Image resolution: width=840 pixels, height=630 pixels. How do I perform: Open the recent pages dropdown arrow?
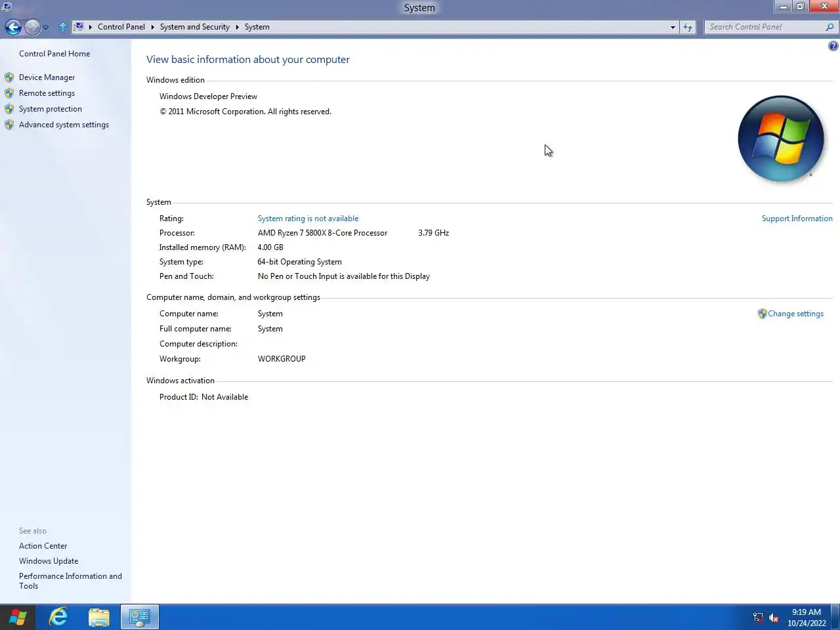46,28
